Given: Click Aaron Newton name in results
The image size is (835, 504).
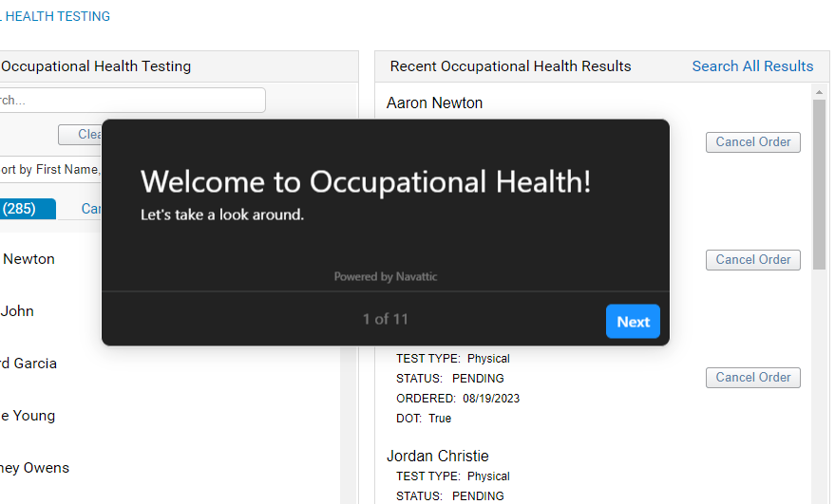Looking at the screenshot, I should click(434, 103).
